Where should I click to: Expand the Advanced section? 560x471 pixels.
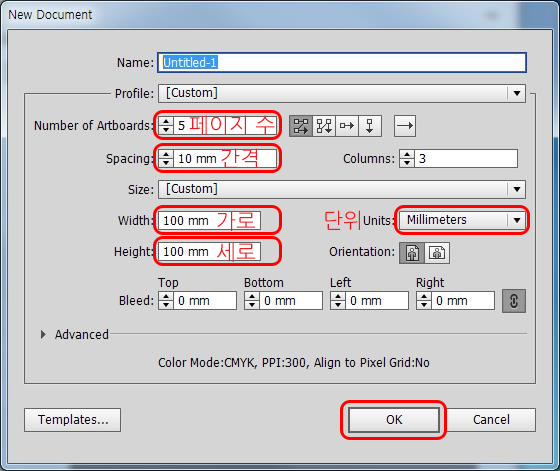point(43,335)
